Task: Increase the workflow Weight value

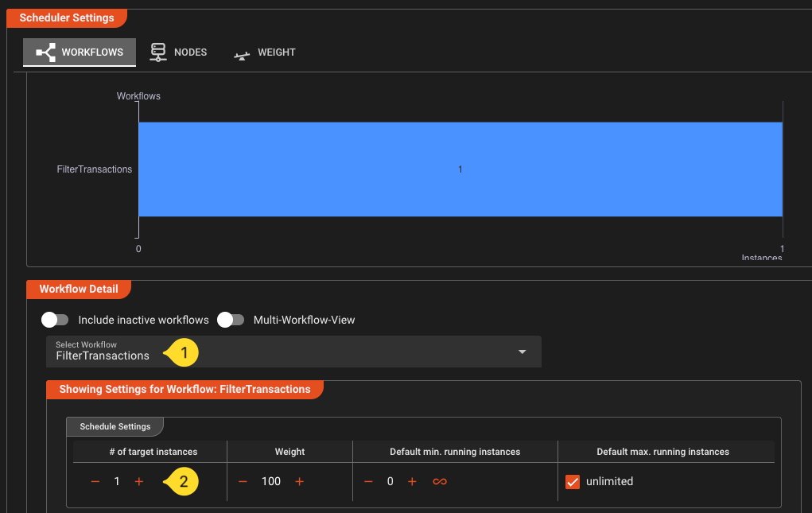Action: click(x=300, y=482)
